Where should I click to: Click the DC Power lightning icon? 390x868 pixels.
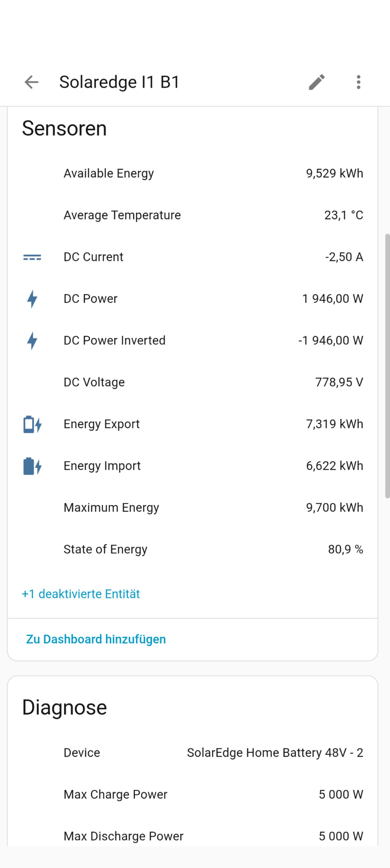pos(32,299)
